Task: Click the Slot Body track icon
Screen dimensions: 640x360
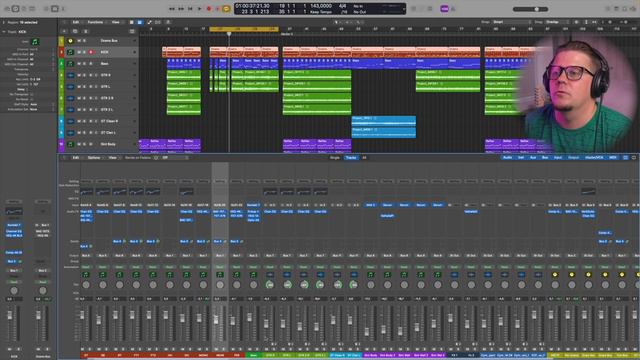Action: (70, 144)
